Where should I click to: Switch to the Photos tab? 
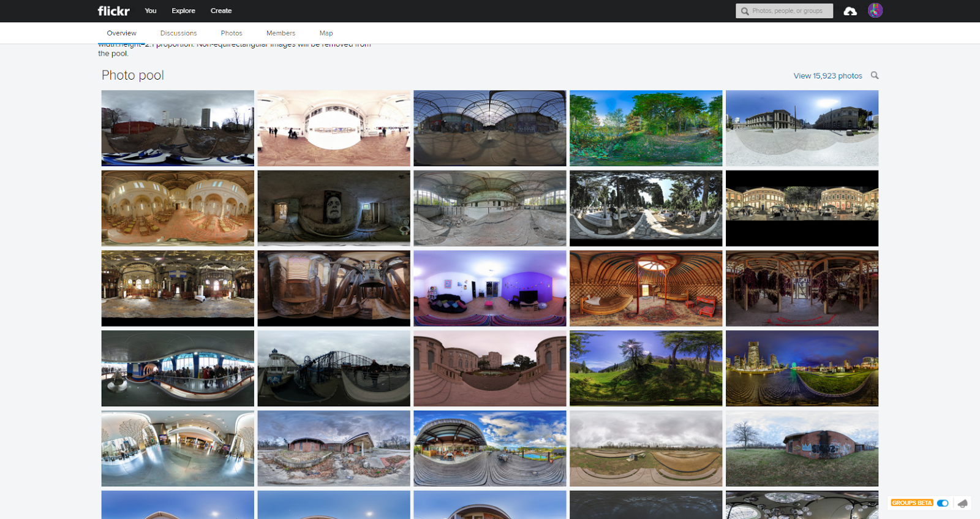coord(232,33)
